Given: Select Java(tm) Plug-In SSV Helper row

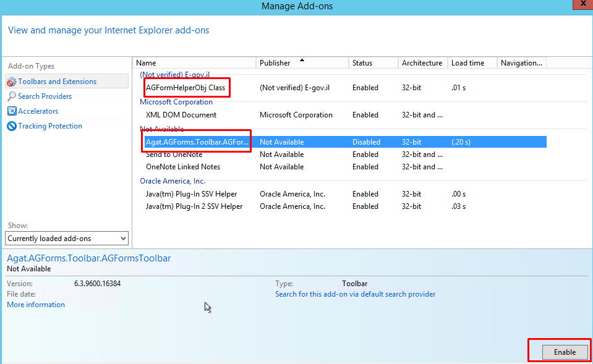Looking at the screenshot, I should [x=345, y=194].
